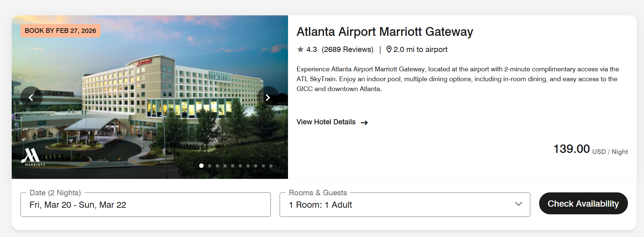
Task: Select the first carousel dot
Action: coord(201,166)
